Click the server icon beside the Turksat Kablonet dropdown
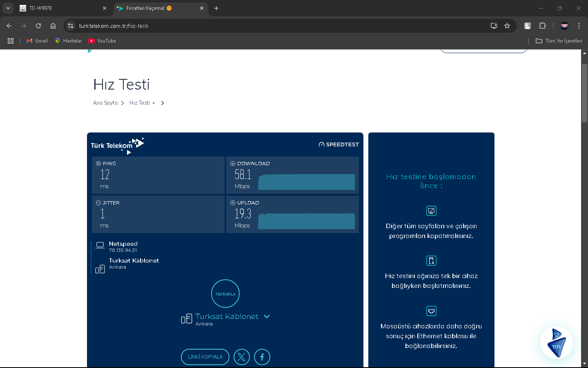The image size is (588, 368). click(x=187, y=319)
